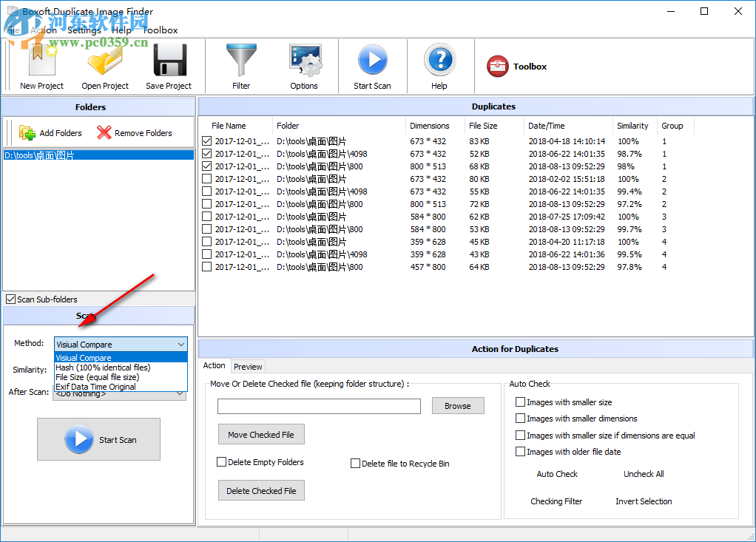This screenshot has width=756, height=542.
Task: Open the Options settings
Action: coord(304,66)
